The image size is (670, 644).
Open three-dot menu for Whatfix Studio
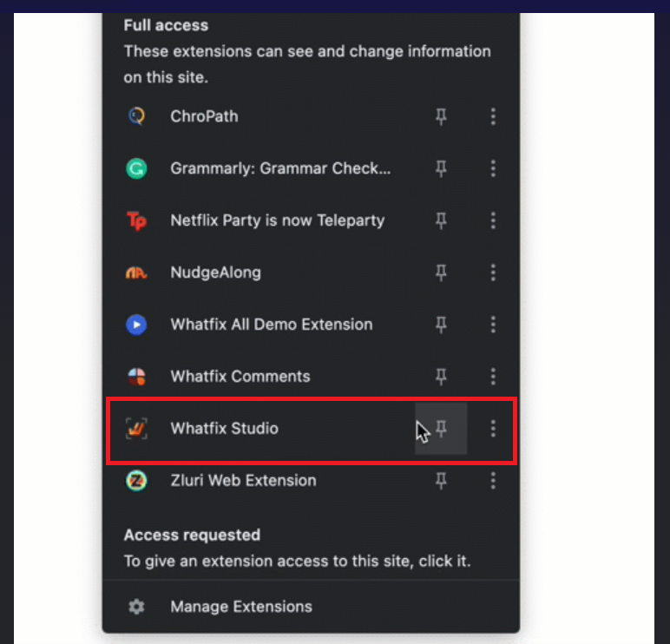(x=493, y=429)
